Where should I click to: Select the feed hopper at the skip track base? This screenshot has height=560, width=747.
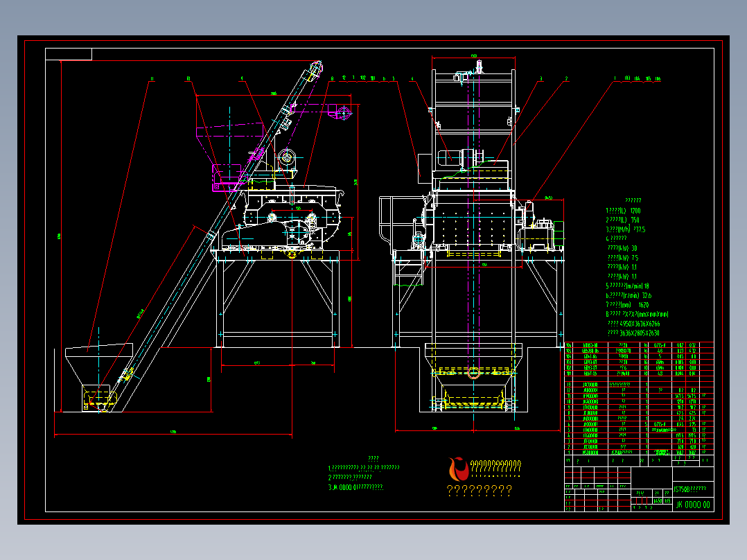99,376
